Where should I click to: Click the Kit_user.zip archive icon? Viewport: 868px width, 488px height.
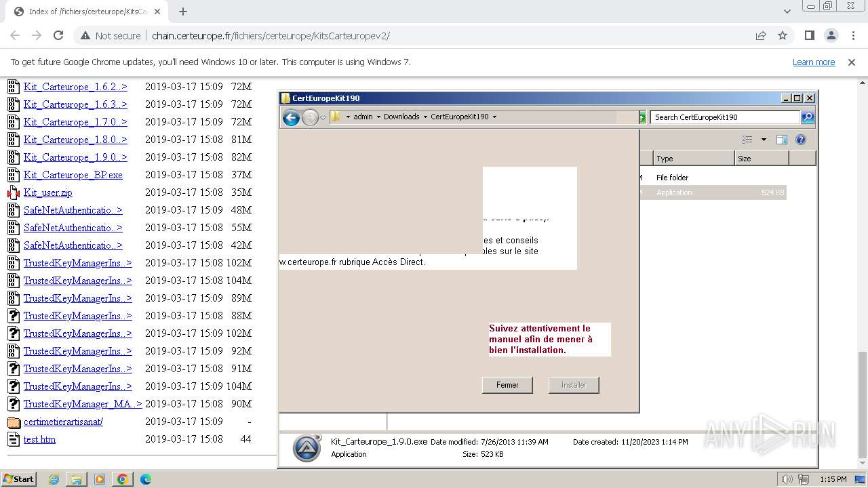(x=14, y=192)
